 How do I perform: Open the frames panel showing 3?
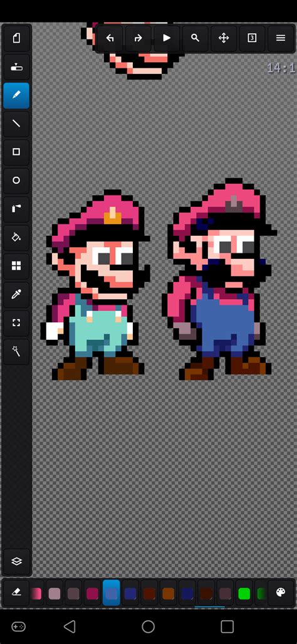252,38
